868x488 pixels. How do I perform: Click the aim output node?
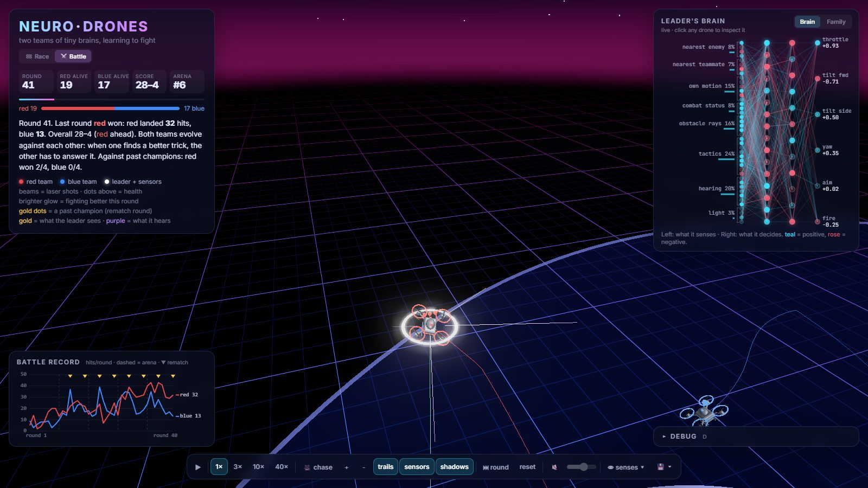point(817,186)
